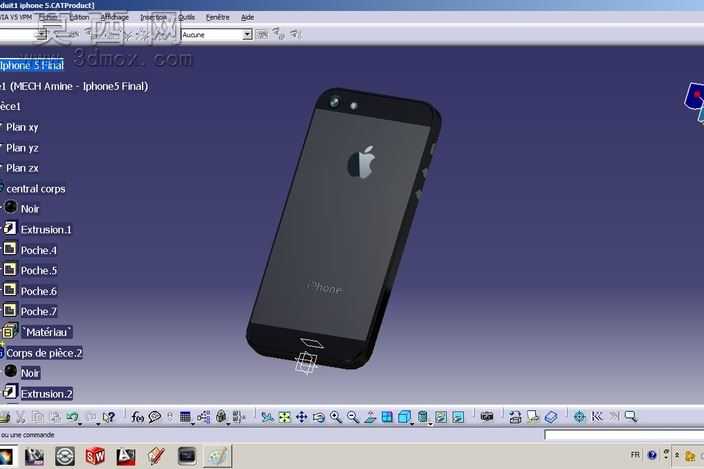Select the Iphone 5 Final tree root
The width and height of the screenshot is (704, 469).
coord(32,66)
